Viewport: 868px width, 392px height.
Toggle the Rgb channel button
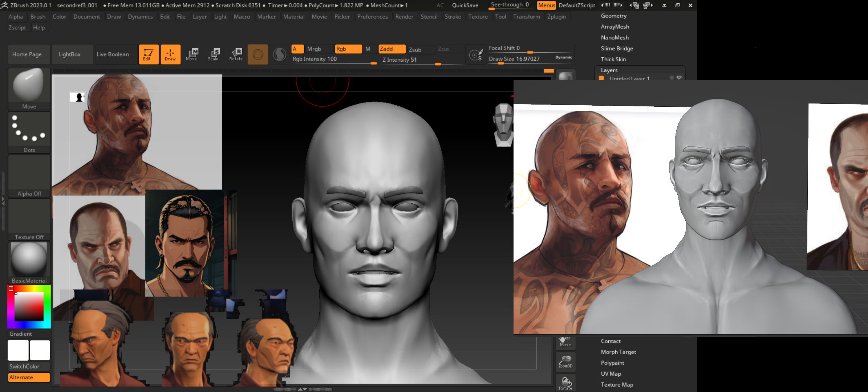pos(348,49)
